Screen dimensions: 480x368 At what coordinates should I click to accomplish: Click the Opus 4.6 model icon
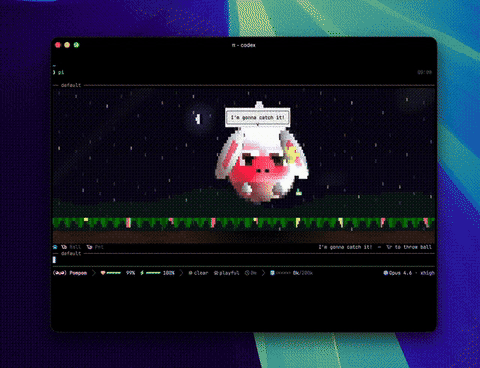click(x=385, y=273)
